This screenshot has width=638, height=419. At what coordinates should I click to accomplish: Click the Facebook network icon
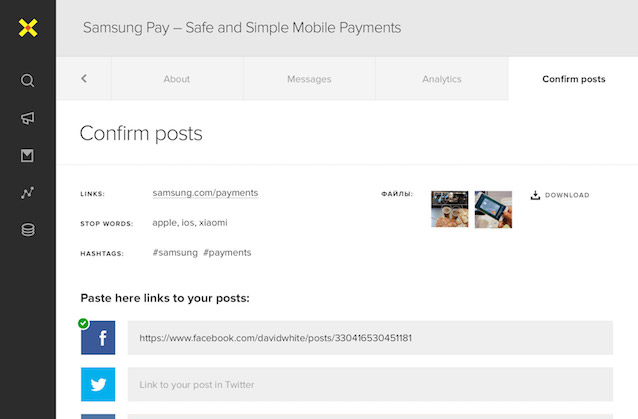pos(98,338)
